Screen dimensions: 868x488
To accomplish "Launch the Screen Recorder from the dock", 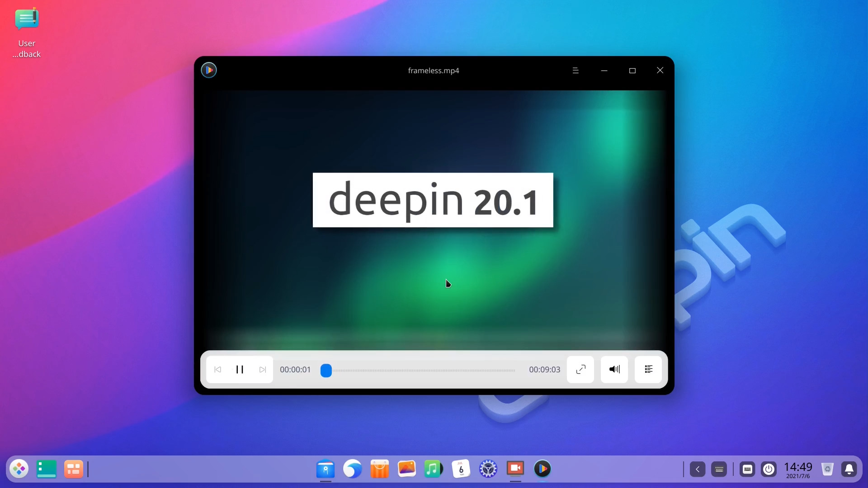I will (x=515, y=469).
